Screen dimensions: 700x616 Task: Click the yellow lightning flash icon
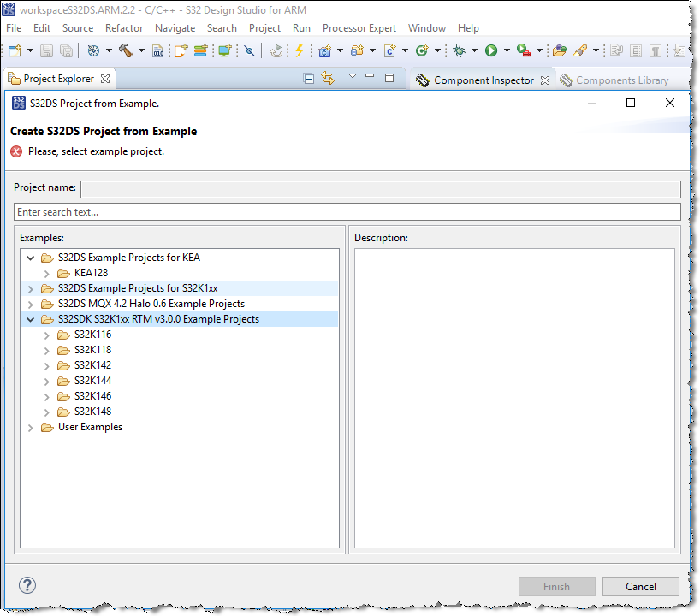click(300, 50)
